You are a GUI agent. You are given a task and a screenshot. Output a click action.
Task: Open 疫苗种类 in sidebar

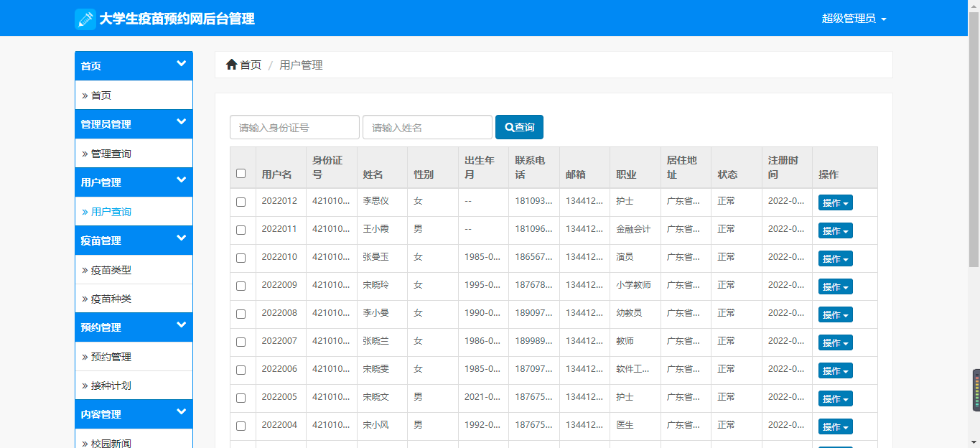pos(134,299)
